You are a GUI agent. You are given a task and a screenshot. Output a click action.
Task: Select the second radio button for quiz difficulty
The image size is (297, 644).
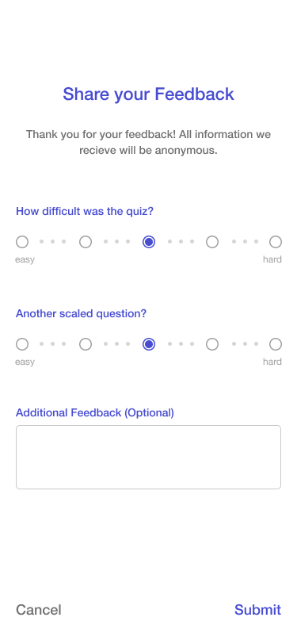86,242
